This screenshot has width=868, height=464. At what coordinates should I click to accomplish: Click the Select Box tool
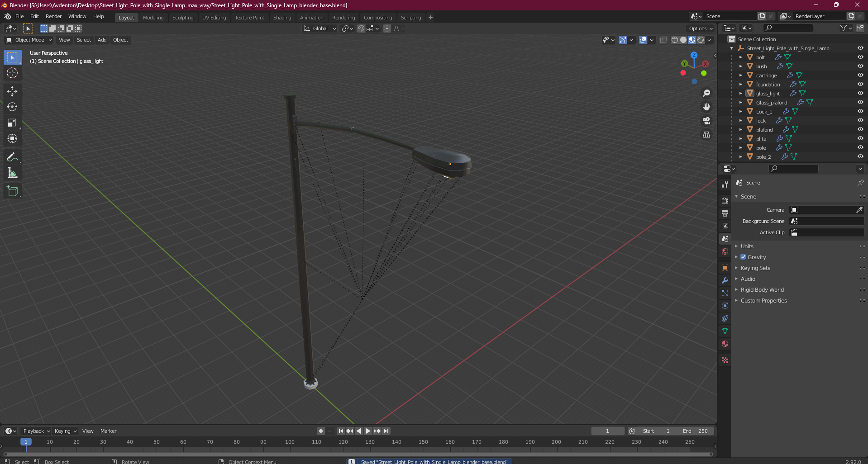(x=12, y=57)
